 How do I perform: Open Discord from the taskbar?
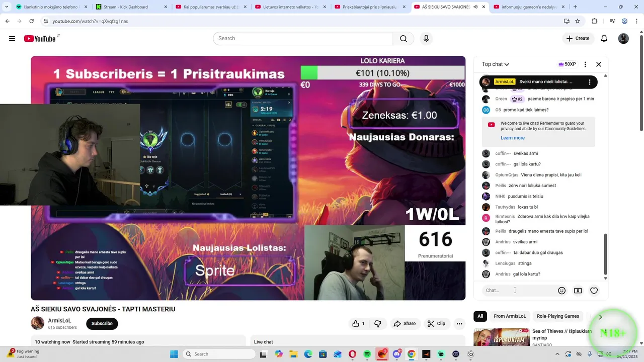point(397,354)
